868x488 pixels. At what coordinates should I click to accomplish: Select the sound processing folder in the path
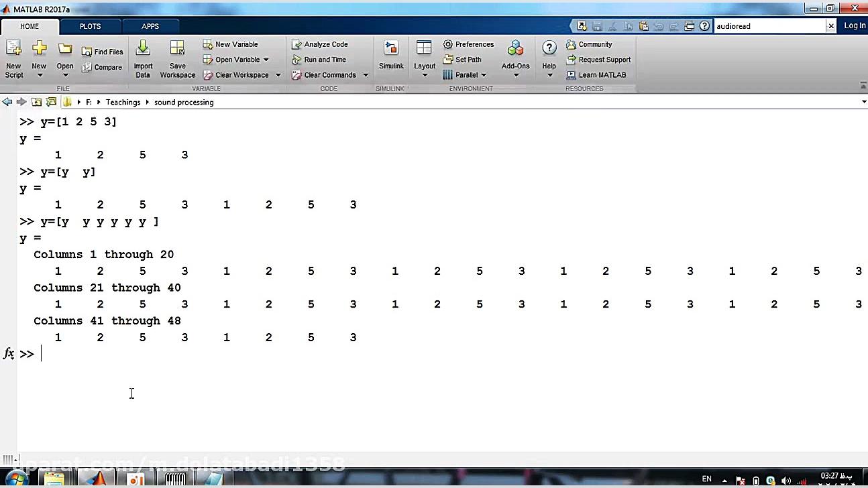184,102
